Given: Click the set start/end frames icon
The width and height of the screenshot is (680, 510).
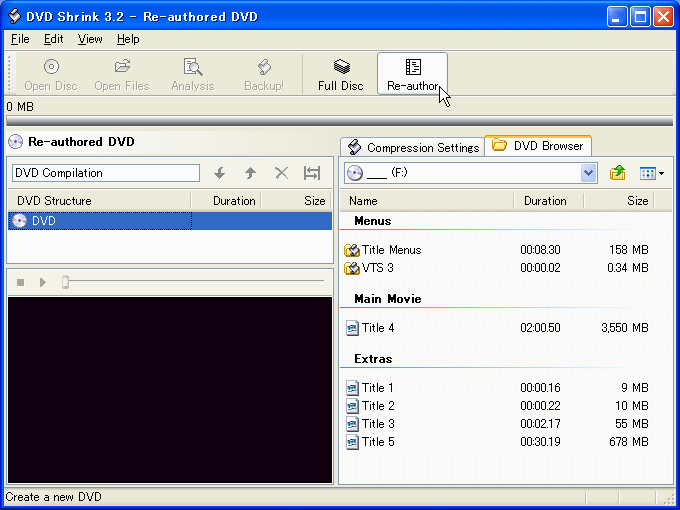Looking at the screenshot, I should point(312,173).
